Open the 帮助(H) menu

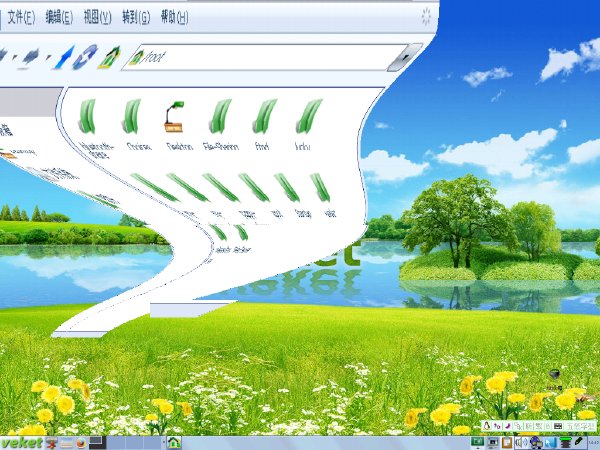click(174, 17)
